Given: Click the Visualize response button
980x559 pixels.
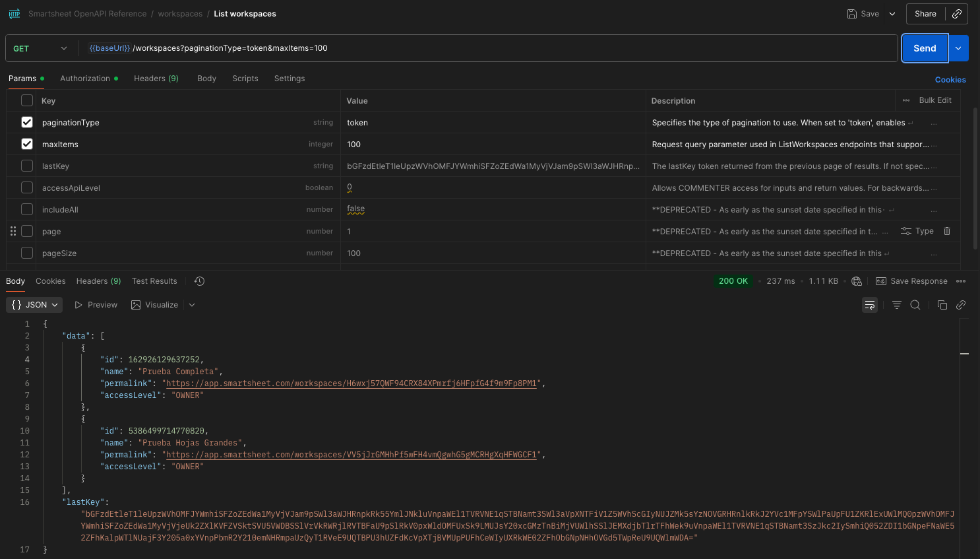Looking at the screenshot, I should click(x=155, y=305).
